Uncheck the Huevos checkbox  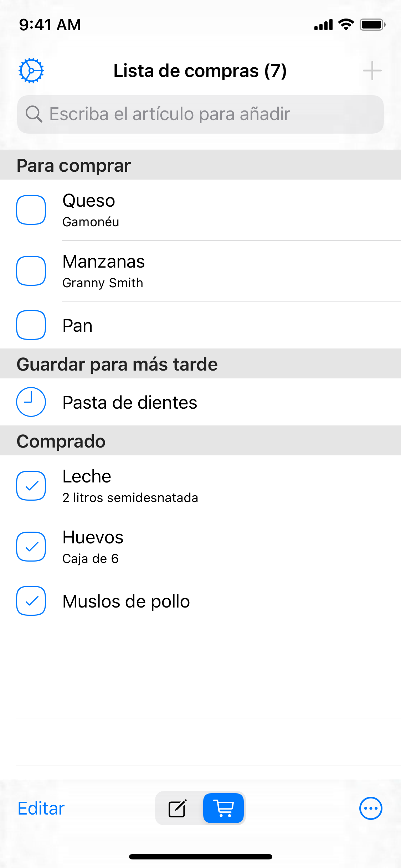pyautogui.click(x=31, y=547)
